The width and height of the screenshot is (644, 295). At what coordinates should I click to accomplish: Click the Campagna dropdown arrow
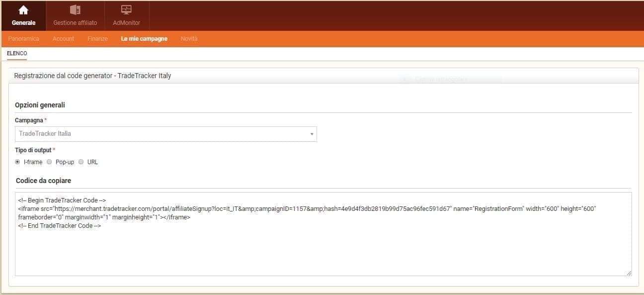312,134
